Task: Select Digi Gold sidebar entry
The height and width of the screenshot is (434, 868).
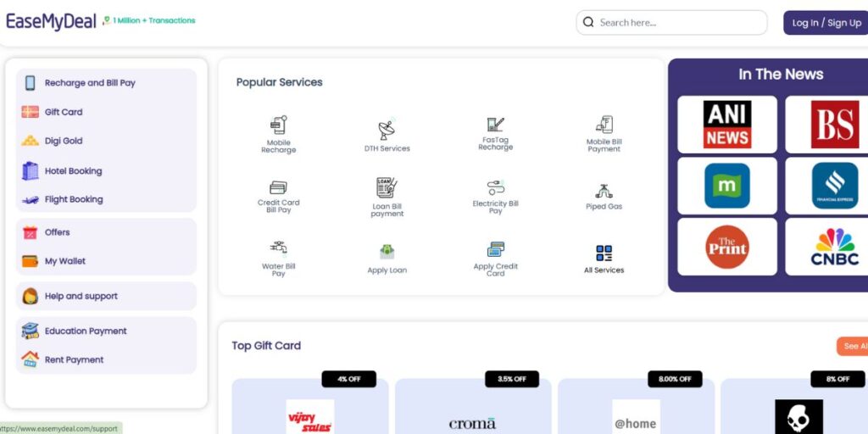Action: 64,141
